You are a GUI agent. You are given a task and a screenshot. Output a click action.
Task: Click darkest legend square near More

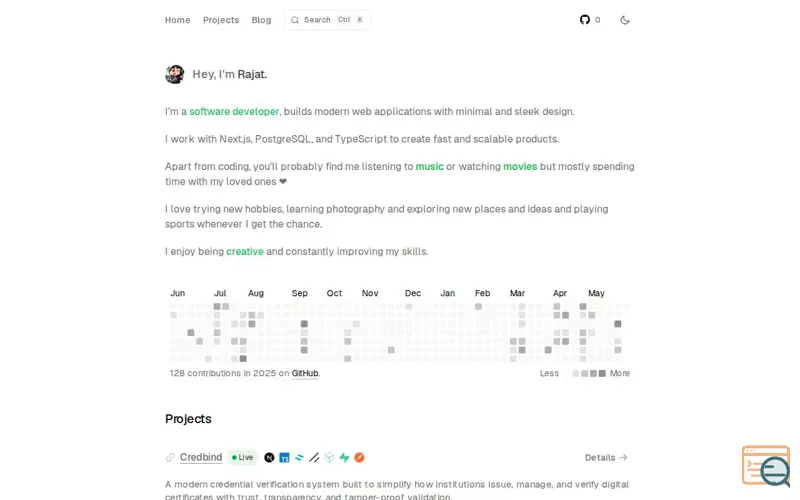pos(602,373)
